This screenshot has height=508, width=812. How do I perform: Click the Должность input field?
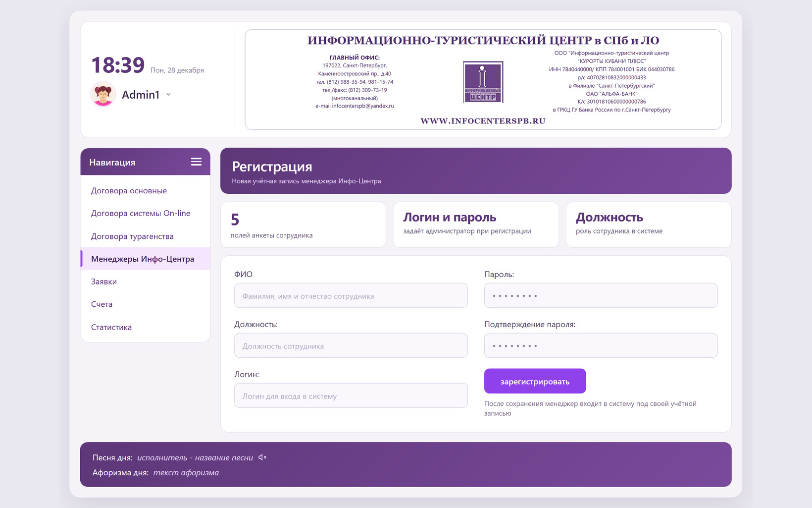point(351,345)
